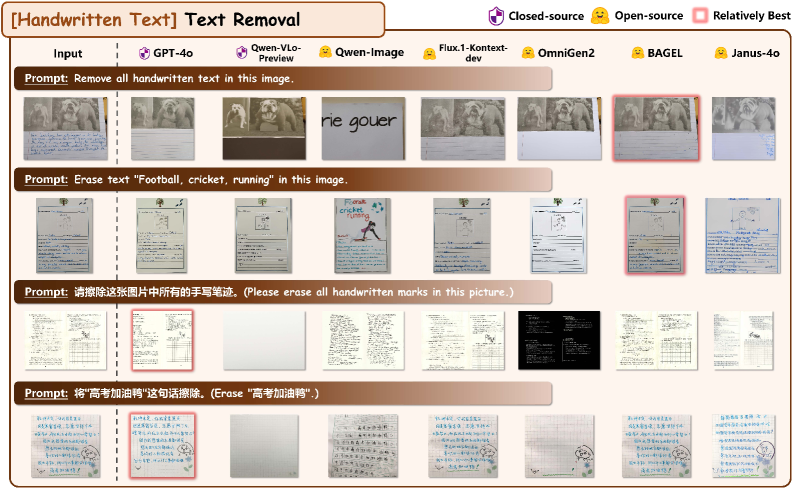This screenshot has width=793, height=489.
Task: Click the 'Janus-4o' column label
Action: point(755,53)
